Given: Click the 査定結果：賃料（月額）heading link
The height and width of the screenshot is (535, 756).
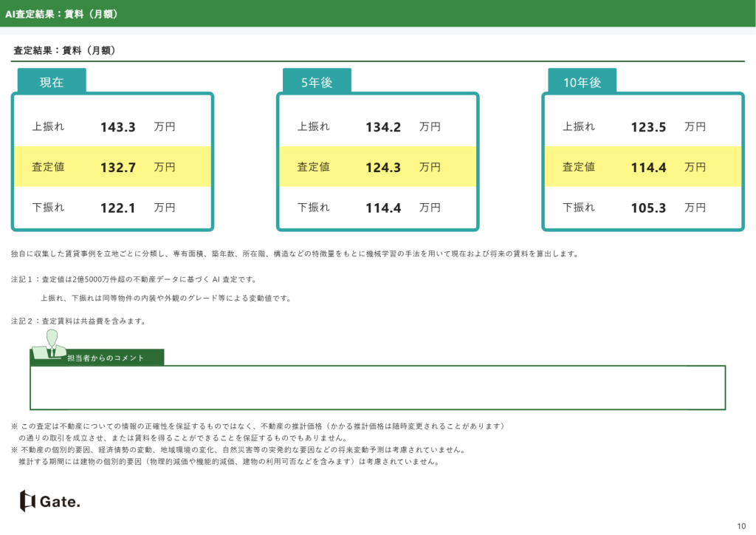Looking at the screenshot, I should (x=66, y=49).
